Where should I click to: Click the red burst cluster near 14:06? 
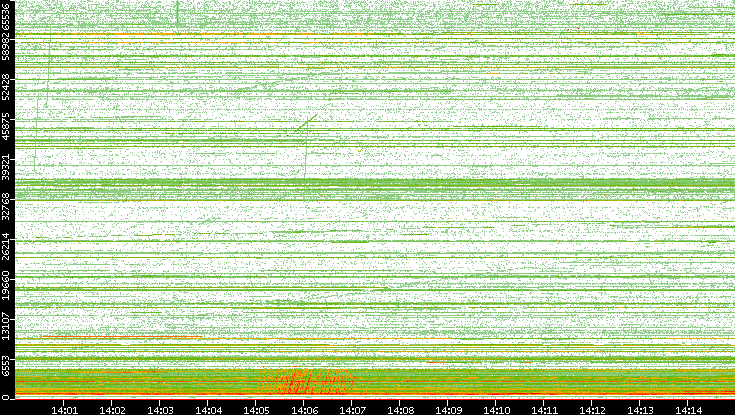(x=306, y=381)
